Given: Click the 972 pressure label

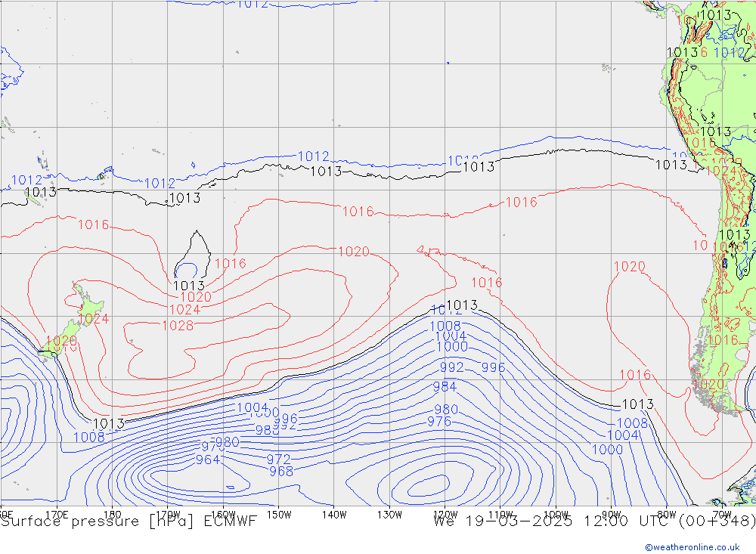Looking at the screenshot, I should (x=278, y=460).
